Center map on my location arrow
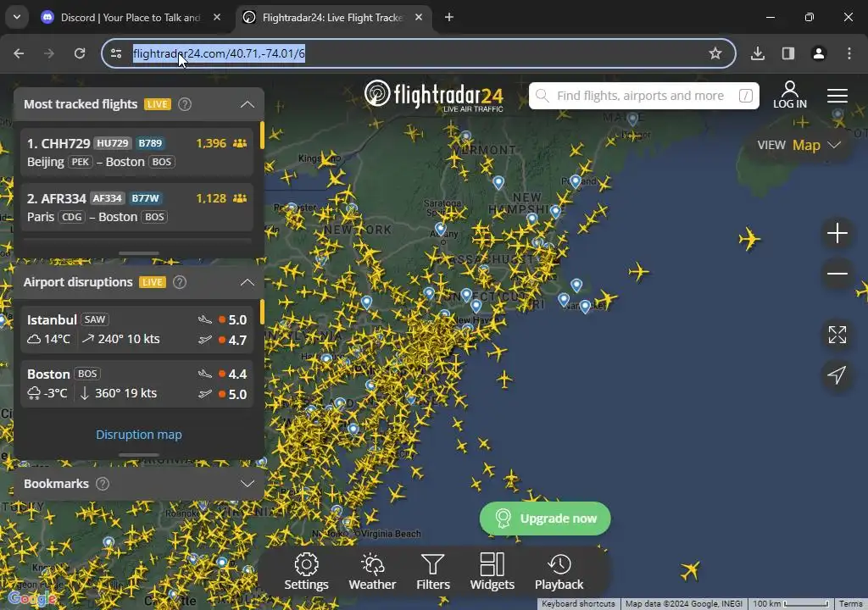Viewport: 868px width, 610px height. [x=837, y=374]
